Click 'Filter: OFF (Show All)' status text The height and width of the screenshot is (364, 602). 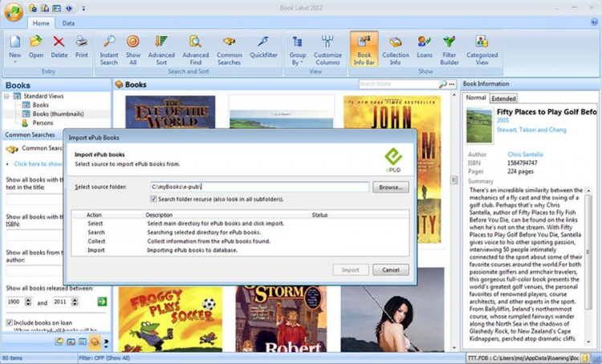104,358
